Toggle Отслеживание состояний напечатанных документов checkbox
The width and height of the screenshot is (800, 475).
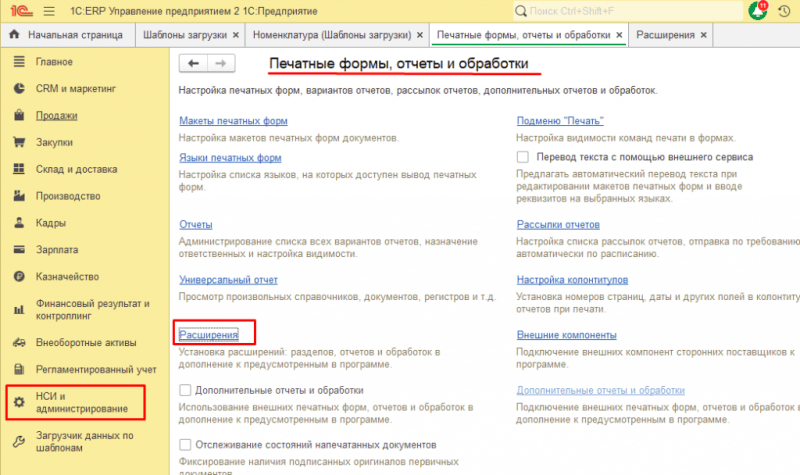point(184,444)
